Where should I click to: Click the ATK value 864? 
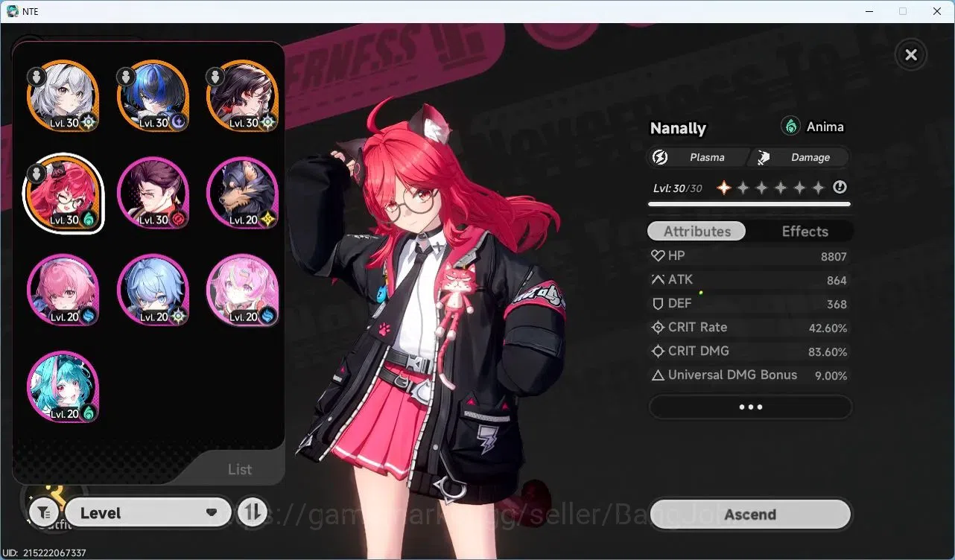[x=837, y=281]
